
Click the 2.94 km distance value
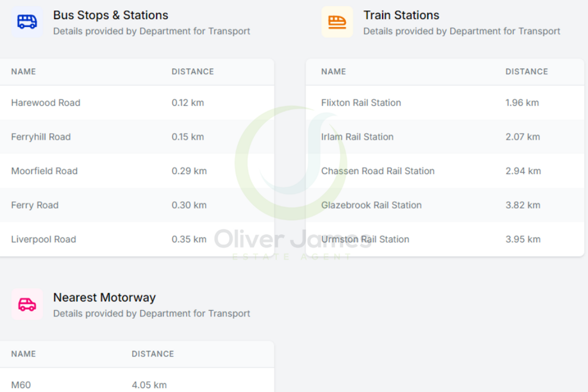(523, 171)
